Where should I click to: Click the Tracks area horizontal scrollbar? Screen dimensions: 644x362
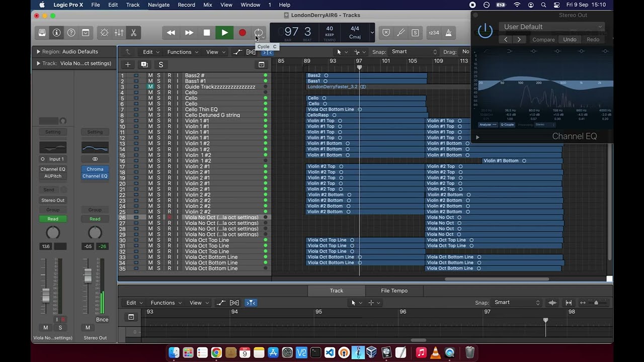[x=496, y=279]
